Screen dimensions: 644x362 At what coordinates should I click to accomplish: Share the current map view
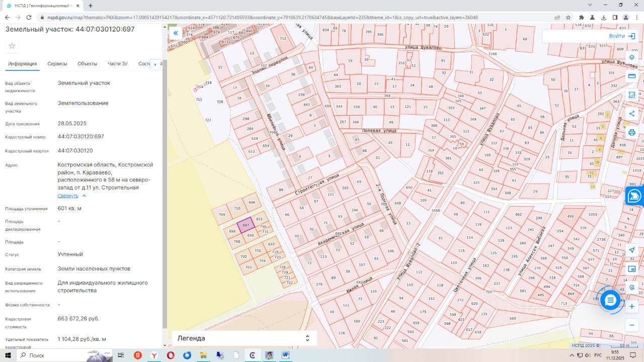(x=632, y=114)
